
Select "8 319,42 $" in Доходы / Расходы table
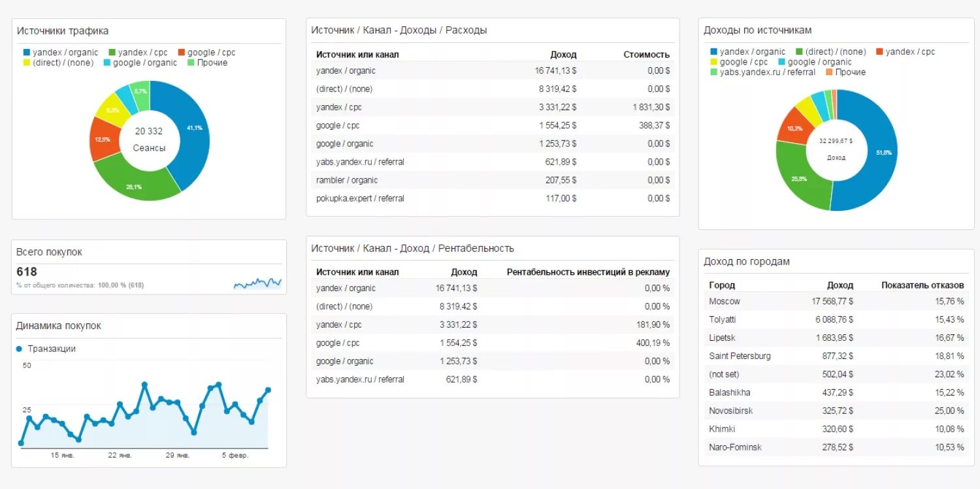[x=558, y=89]
